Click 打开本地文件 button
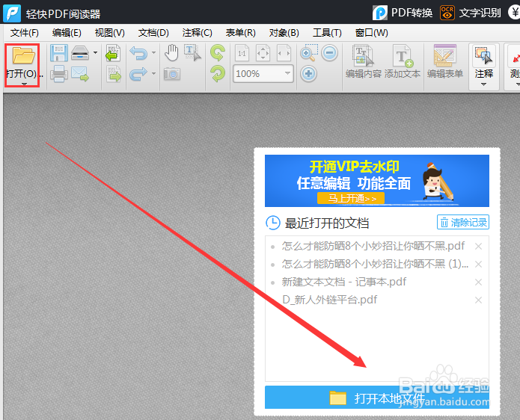520x420 pixels. (x=377, y=398)
